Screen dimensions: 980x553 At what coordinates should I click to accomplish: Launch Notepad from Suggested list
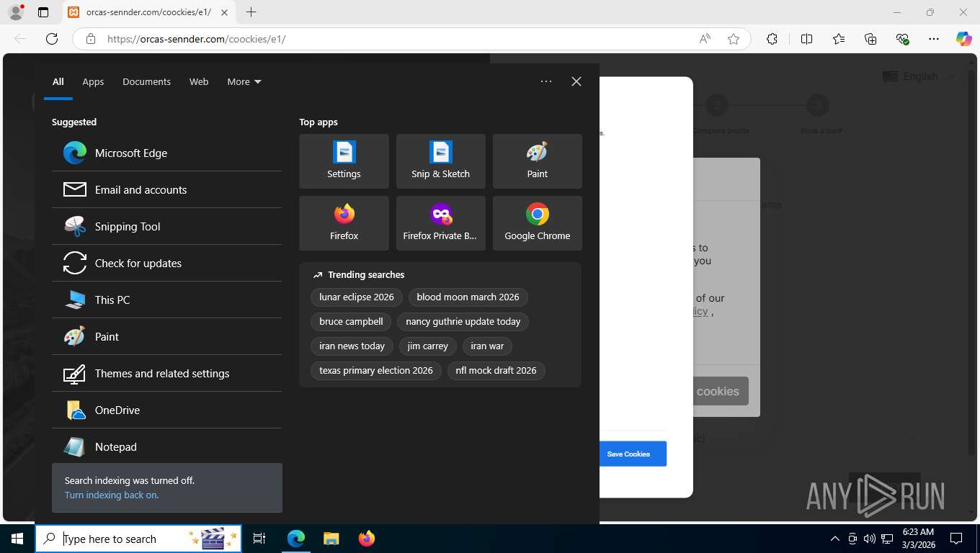coord(166,446)
